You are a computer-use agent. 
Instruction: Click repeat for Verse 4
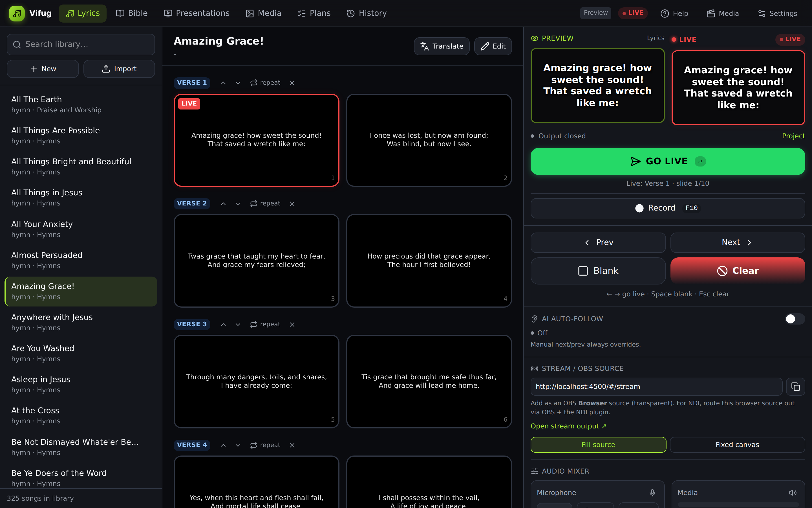click(265, 445)
